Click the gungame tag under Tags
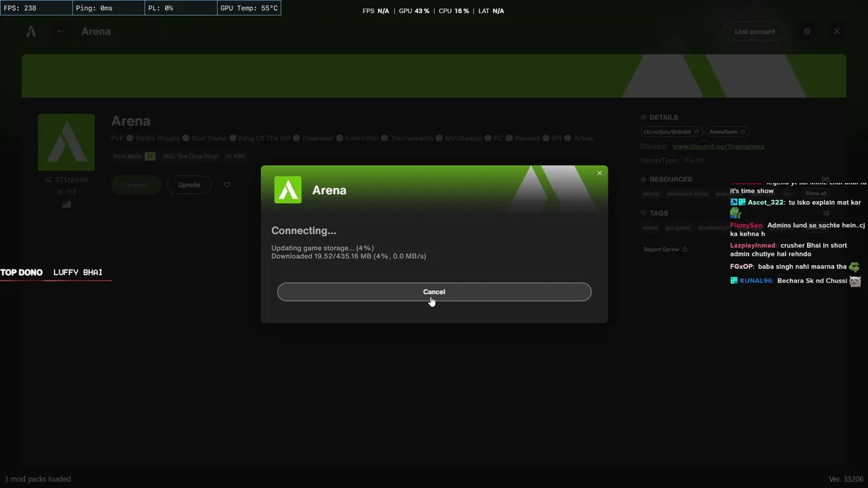The image size is (868, 488). [x=677, y=228]
